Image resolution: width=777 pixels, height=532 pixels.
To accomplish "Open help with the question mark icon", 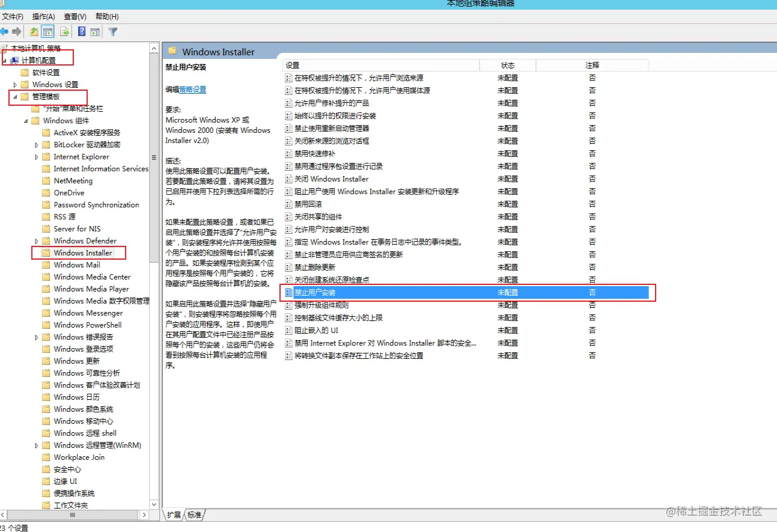I will tap(82, 31).
